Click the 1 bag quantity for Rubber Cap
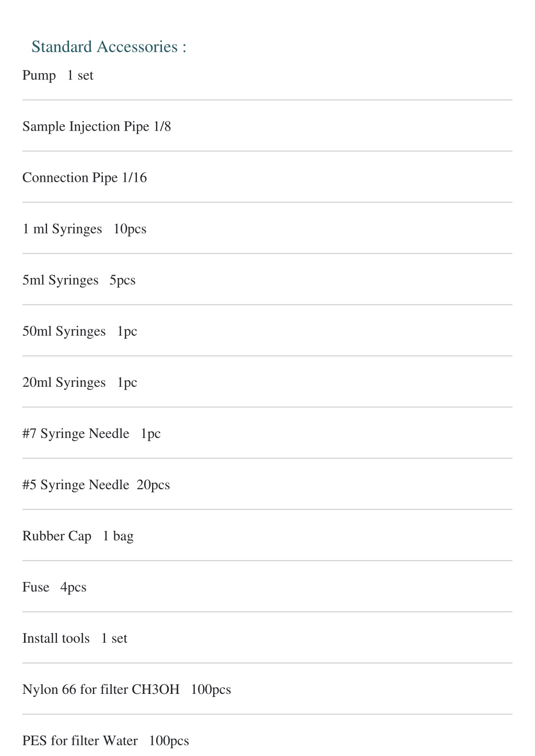Viewport: 535px width, 756px height. pos(118,536)
